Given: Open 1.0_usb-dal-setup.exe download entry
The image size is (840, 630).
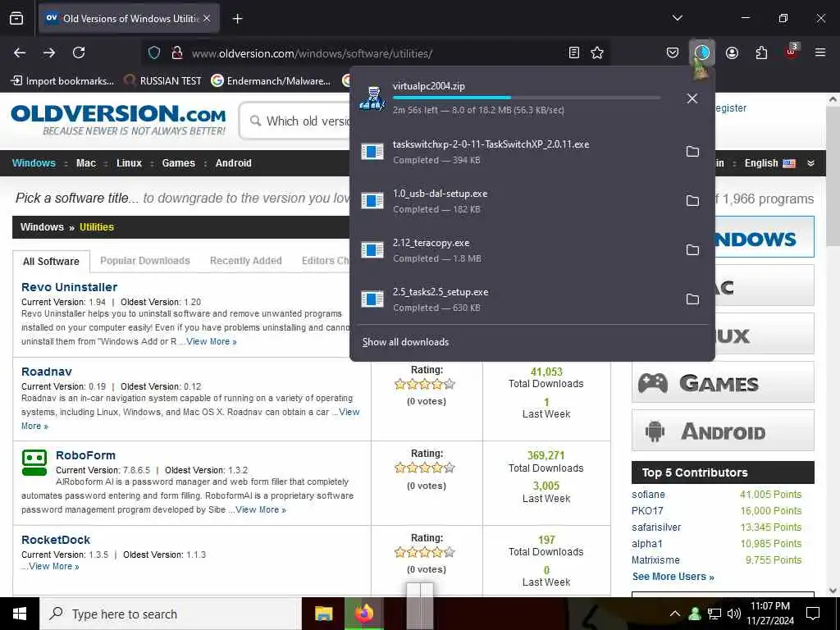Looking at the screenshot, I should [x=514, y=201].
